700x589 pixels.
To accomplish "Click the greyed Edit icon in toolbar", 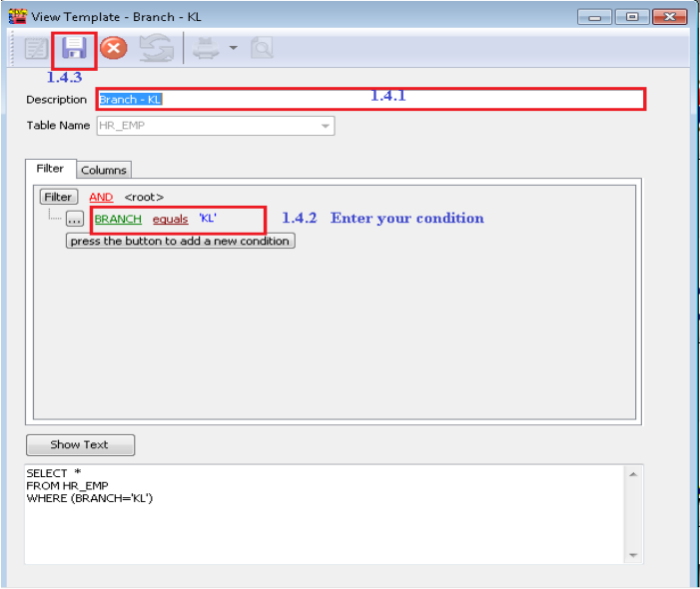I will [35, 48].
